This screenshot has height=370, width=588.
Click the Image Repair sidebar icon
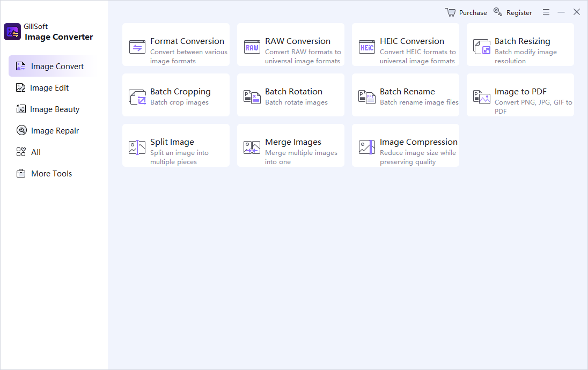[x=22, y=130]
